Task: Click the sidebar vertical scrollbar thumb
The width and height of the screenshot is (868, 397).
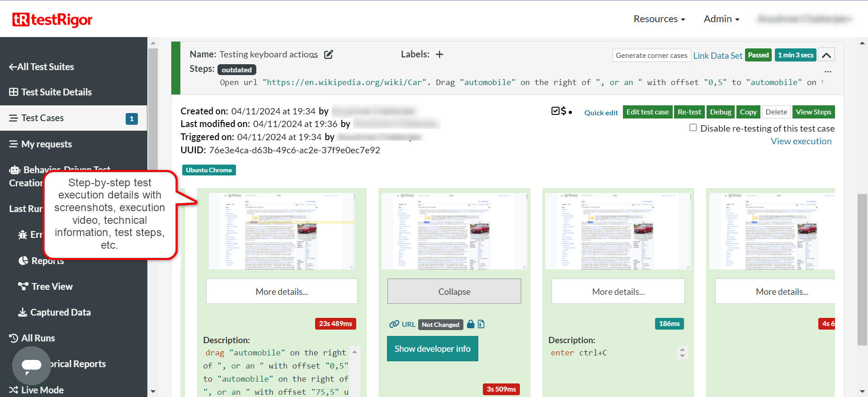Action: coord(153,109)
